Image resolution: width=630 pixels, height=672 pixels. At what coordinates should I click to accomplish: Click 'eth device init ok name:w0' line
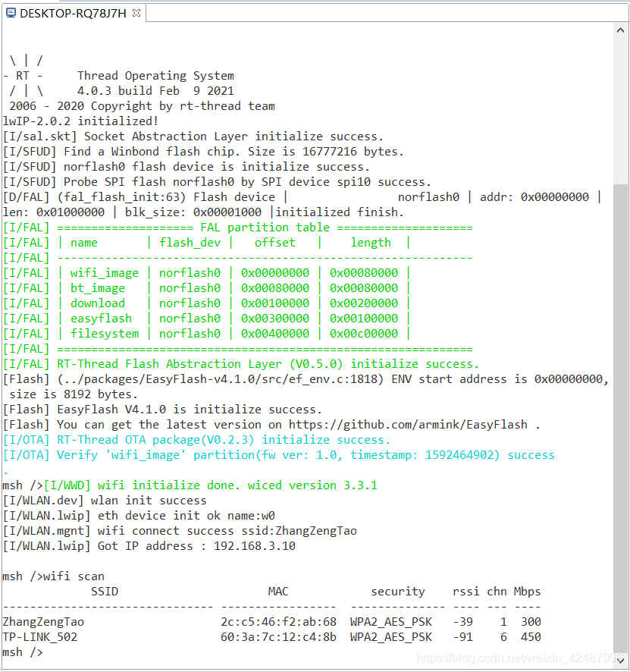(x=139, y=516)
